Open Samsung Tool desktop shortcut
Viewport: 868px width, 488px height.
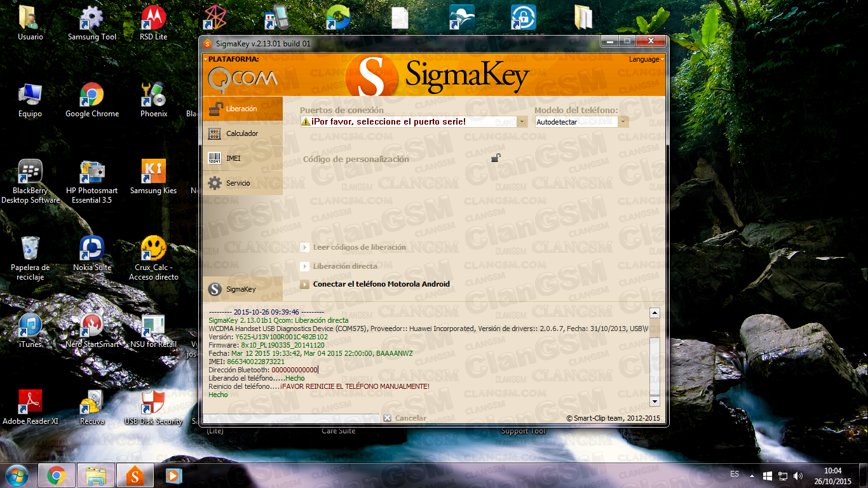(x=92, y=22)
